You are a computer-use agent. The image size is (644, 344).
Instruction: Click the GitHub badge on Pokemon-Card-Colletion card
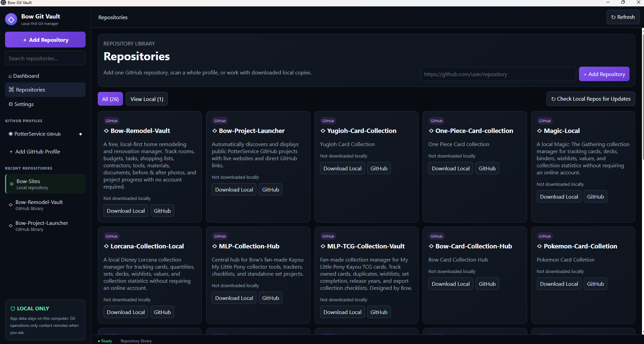coord(545,236)
